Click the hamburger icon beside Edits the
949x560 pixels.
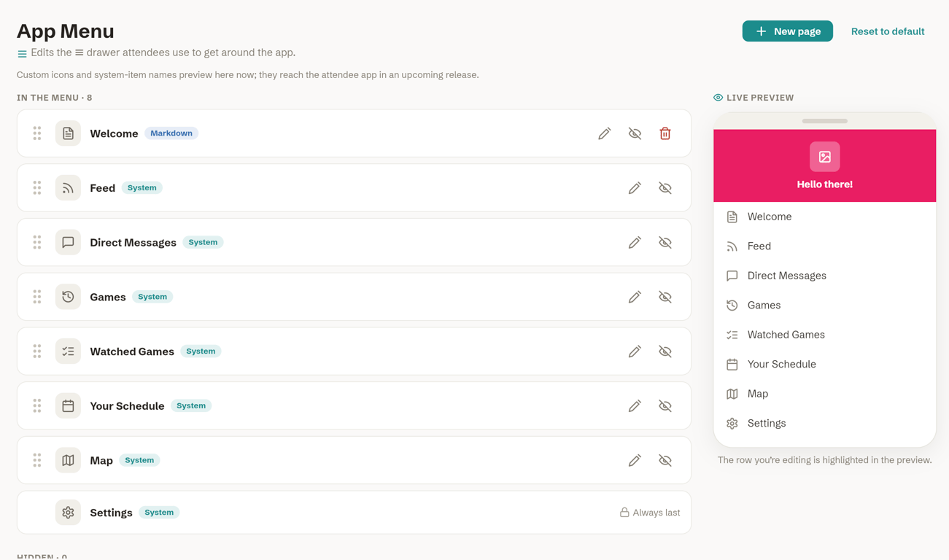click(80, 52)
